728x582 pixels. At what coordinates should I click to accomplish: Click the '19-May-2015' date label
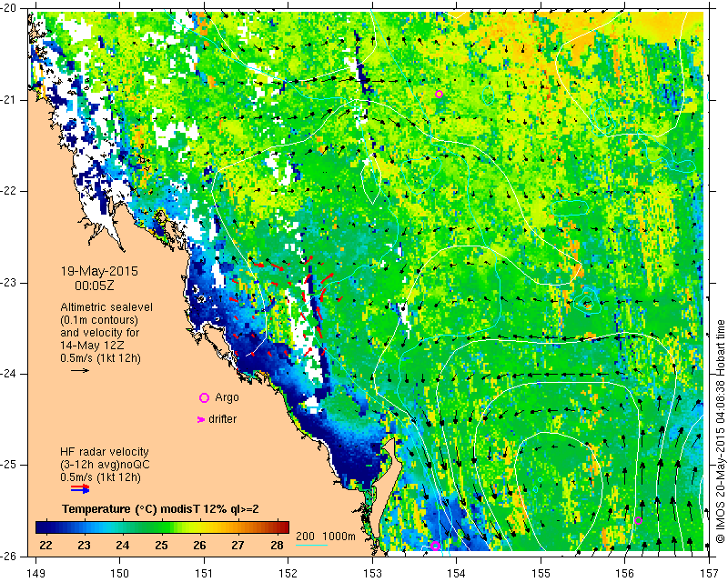tap(99, 271)
